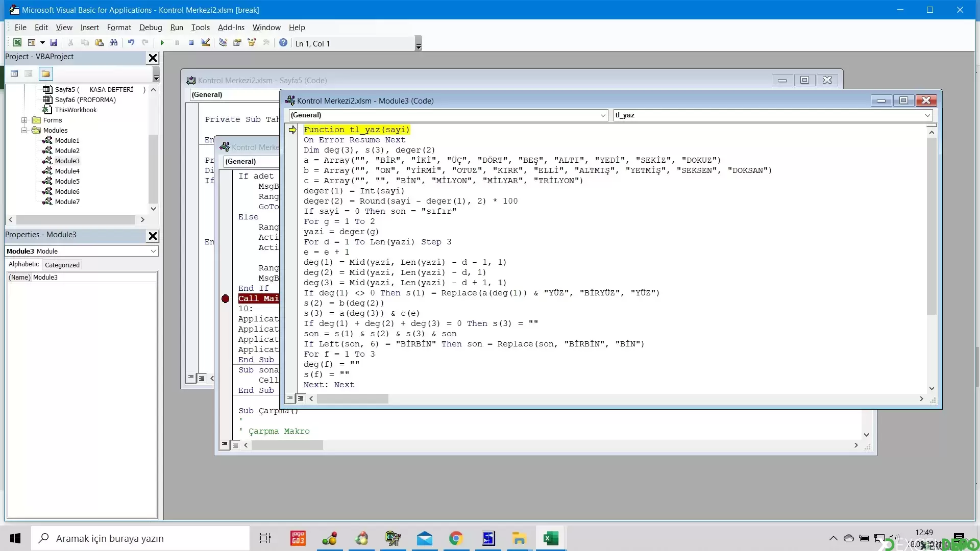Image resolution: width=980 pixels, height=551 pixels.
Task: Click the Insert UserForm toolbar icon
Action: [32, 43]
